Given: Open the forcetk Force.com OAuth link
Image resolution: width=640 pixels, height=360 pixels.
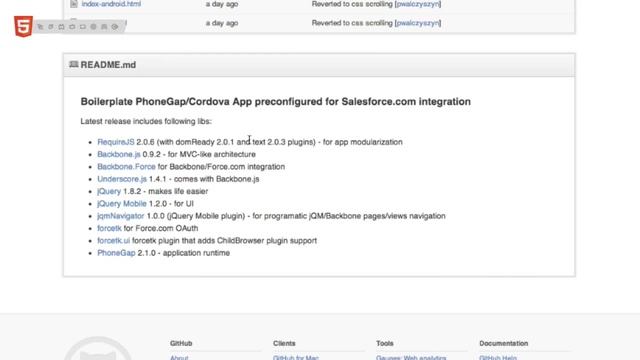Looking at the screenshot, I should coord(109,228).
